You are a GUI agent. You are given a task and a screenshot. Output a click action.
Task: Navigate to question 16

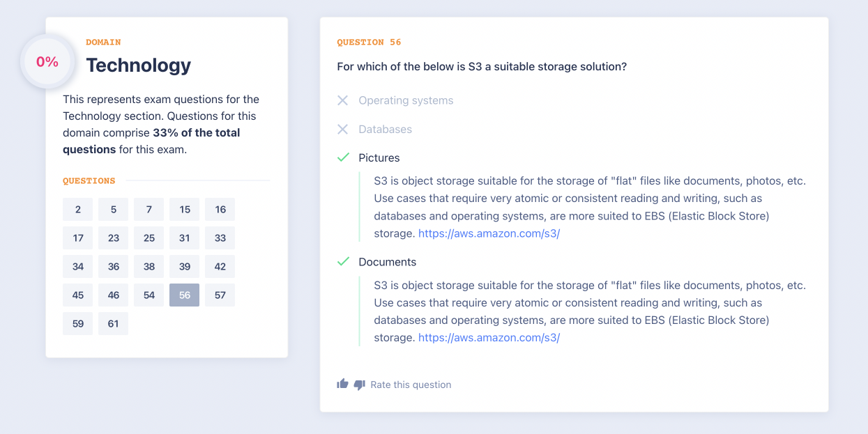(x=220, y=209)
